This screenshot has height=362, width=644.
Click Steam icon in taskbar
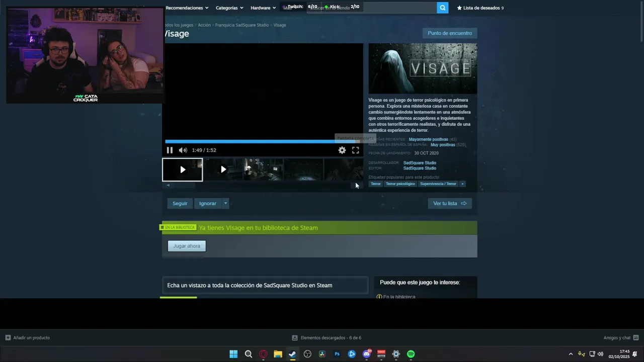point(292,354)
